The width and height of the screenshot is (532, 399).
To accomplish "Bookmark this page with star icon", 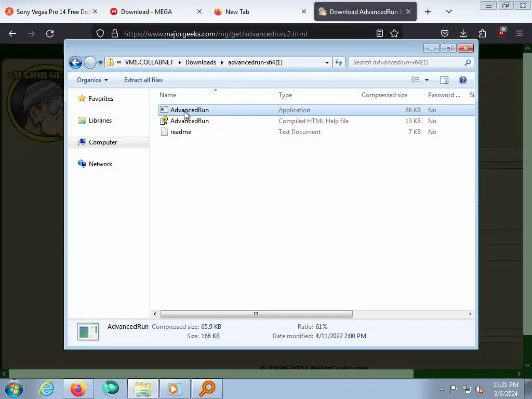I will tap(394, 34).
